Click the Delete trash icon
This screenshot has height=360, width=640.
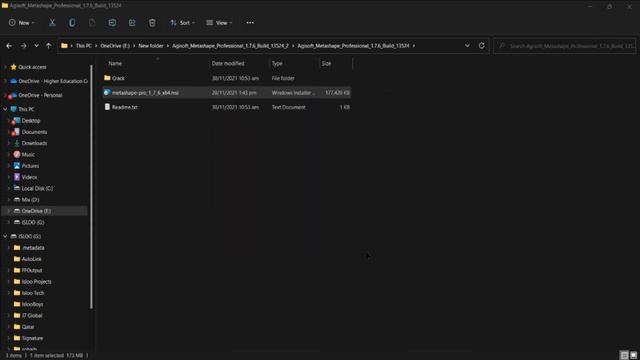(x=152, y=23)
